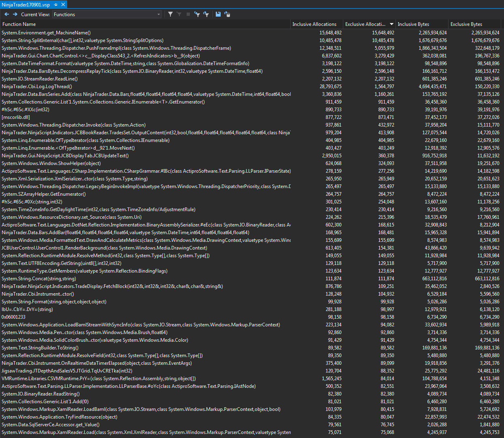Select System.DateTimeFormat.Format row
This screenshot has width=504, height=438.
(x=251, y=63)
